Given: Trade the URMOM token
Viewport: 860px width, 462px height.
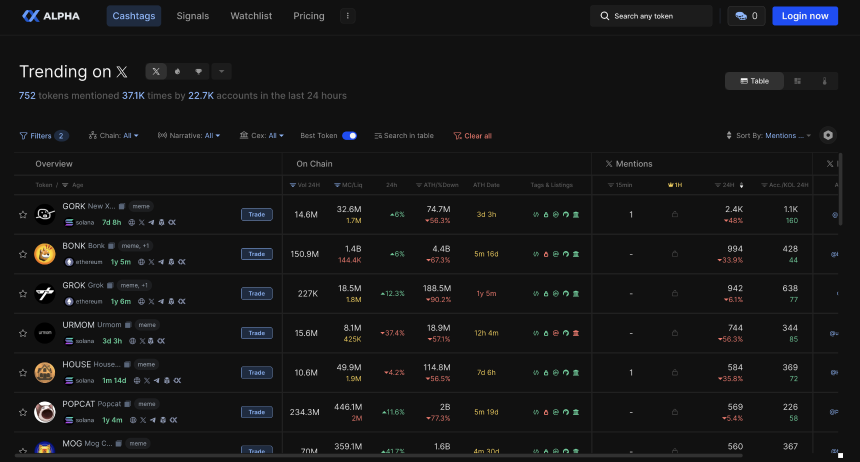Looking at the screenshot, I should [257, 333].
